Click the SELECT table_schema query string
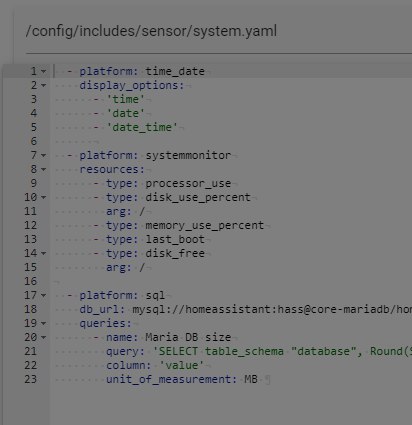 (x=282, y=351)
